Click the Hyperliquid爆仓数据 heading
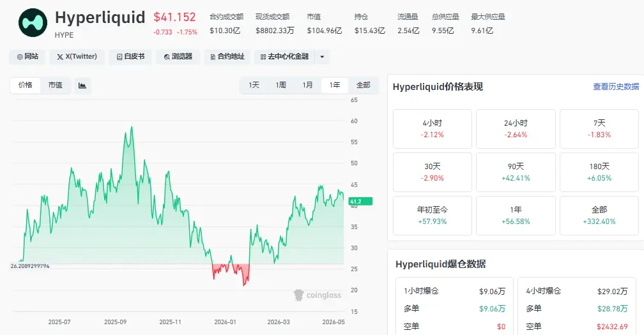 tap(441, 264)
